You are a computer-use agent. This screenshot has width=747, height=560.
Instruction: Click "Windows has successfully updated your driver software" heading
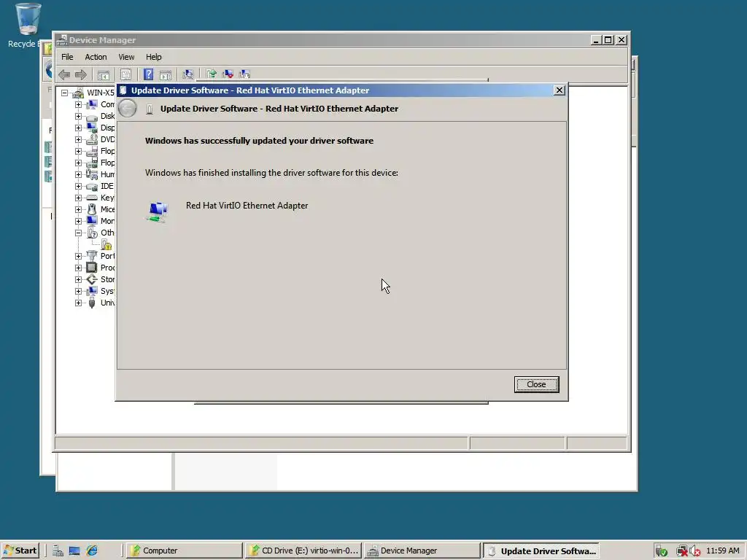[x=259, y=141]
